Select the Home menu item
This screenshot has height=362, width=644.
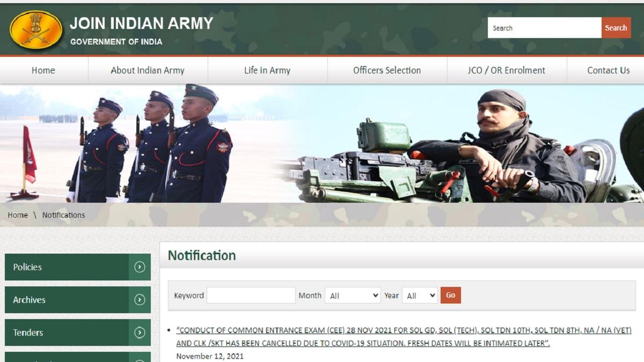point(43,70)
